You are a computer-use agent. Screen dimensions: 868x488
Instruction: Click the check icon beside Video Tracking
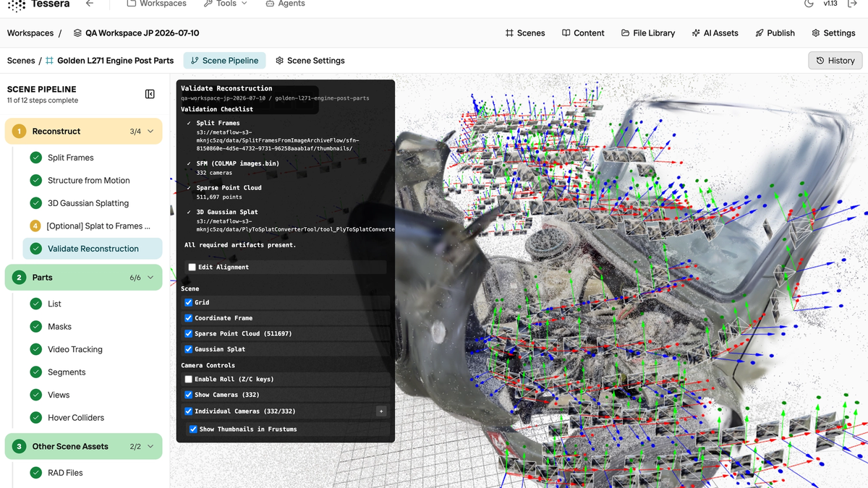tap(35, 349)
